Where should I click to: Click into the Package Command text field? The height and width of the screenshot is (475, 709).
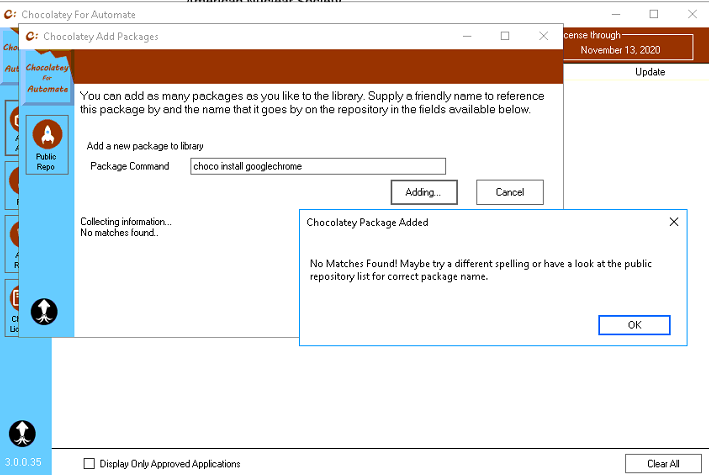pyautogui.click(x=317, y=167)
